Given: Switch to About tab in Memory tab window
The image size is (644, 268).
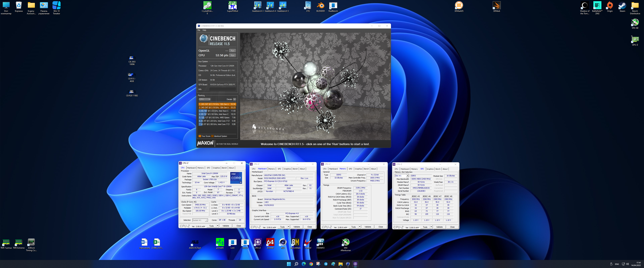Looking at the screenshot, I should [373, 169].
